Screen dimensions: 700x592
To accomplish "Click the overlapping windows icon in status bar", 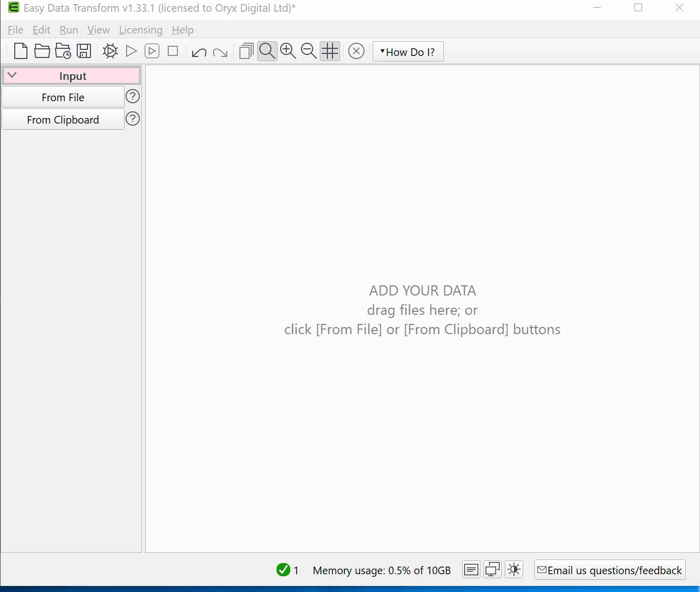I will point(493,570).
